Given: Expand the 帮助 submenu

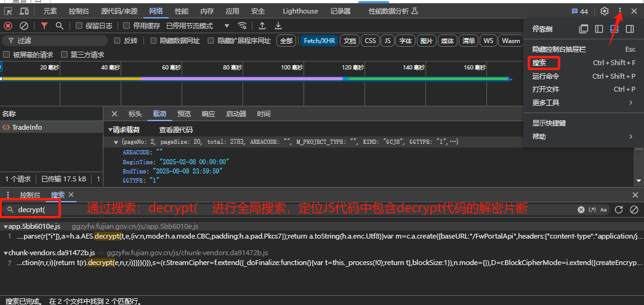Looking at the screenshot, I should tap(583, 137).
